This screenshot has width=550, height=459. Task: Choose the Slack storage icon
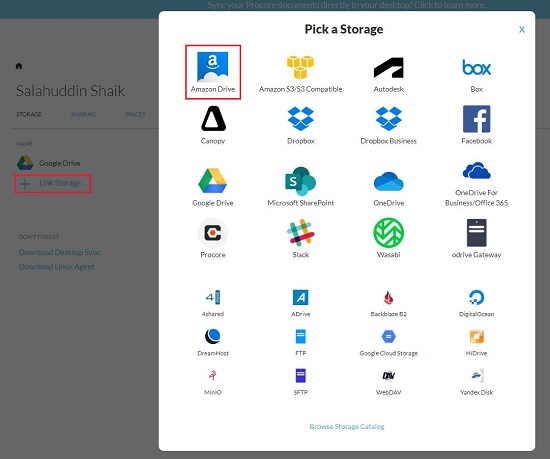[301, 232]
